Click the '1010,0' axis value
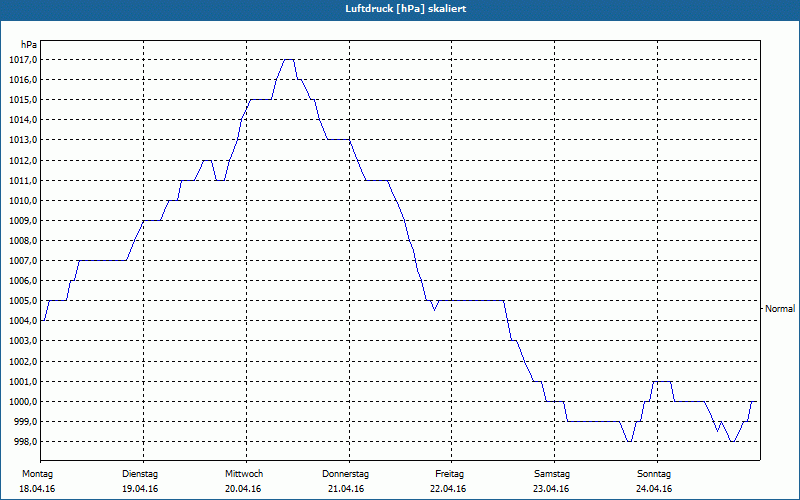Screen dimensions: 800x500 [23, 201]
